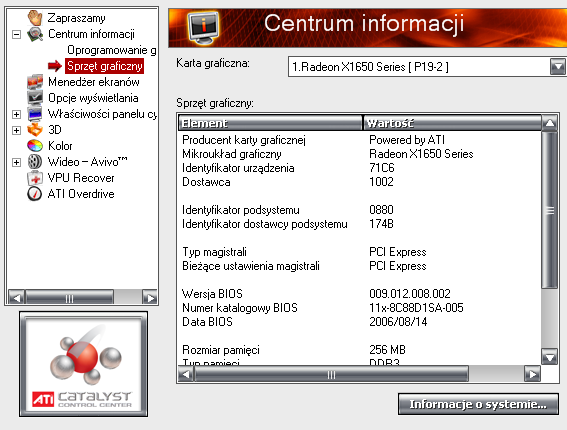
Task: Open the VPU Recover first-aid icon
Action: click(35, 178)
